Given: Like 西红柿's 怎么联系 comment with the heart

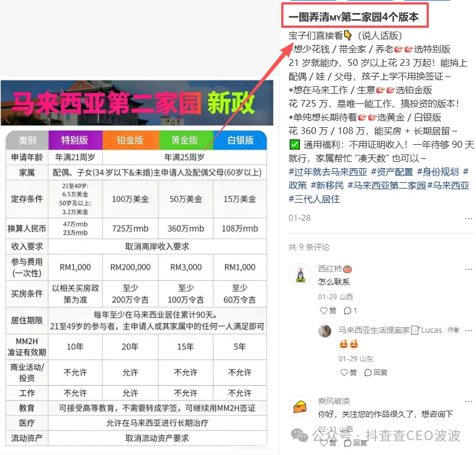Looking at the screenshot, I should point(324,311).
